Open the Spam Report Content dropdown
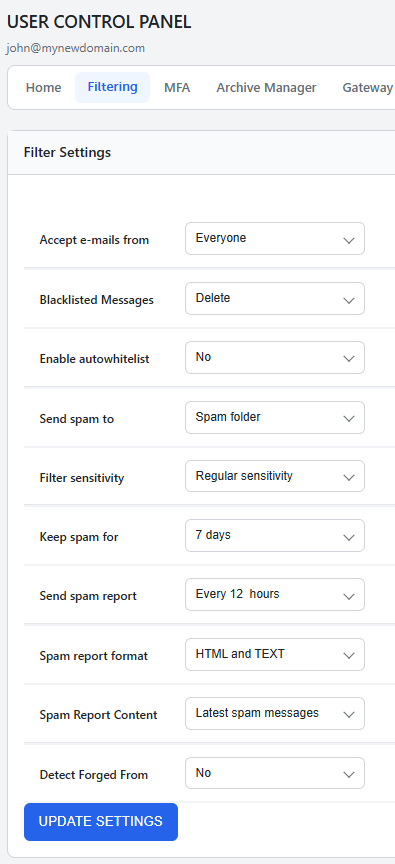This screenshot has height=864, width=395. click(274, 714)
